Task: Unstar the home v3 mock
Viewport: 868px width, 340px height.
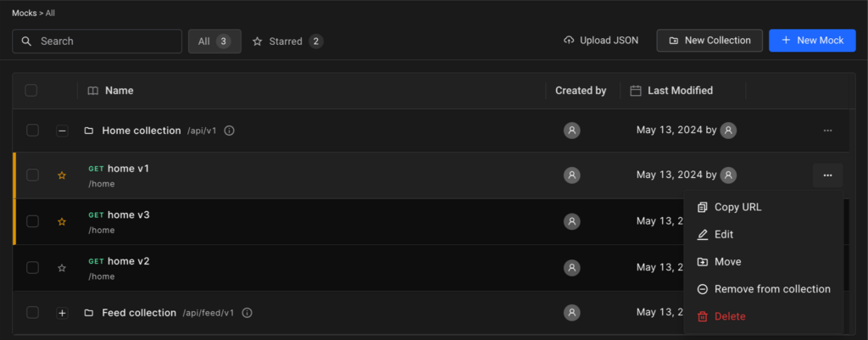Action: [62, 221]
